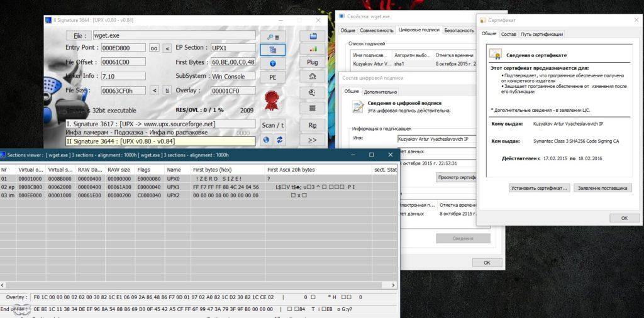The width and height of the screenshot is (644, 318).
Task: Click the File Offset value 00061C00
Action: click(x=123, y=62)
